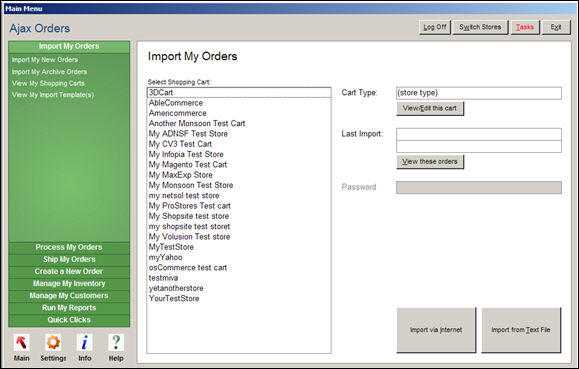Open the Run My Reports section

69,308
